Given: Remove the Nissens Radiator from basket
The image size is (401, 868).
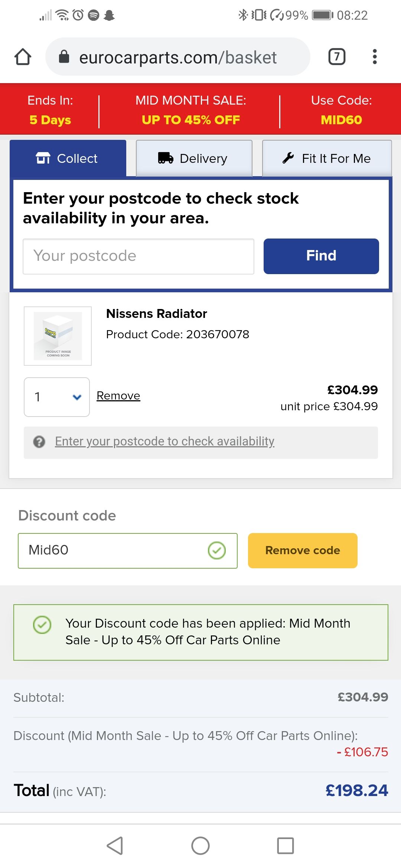Looking at the screenshot, I should point(118,396).
